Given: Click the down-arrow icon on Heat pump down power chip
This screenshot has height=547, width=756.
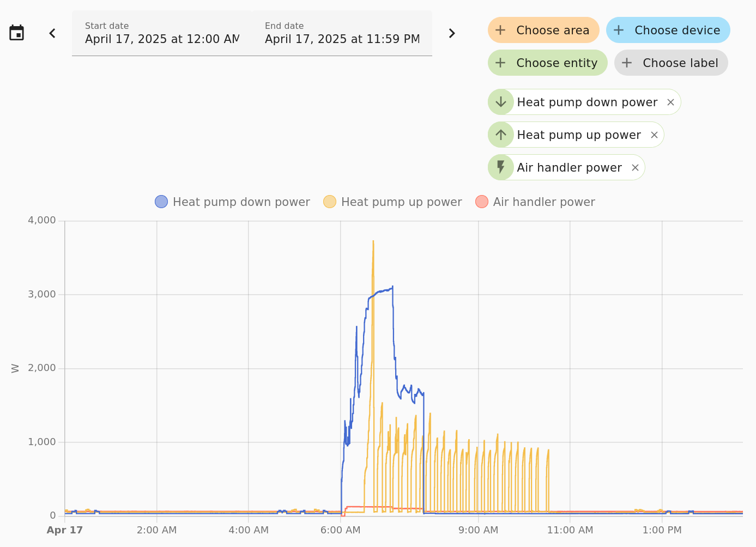Looking at the screenshot, I should pyautogui.click(x=501, y=102).
